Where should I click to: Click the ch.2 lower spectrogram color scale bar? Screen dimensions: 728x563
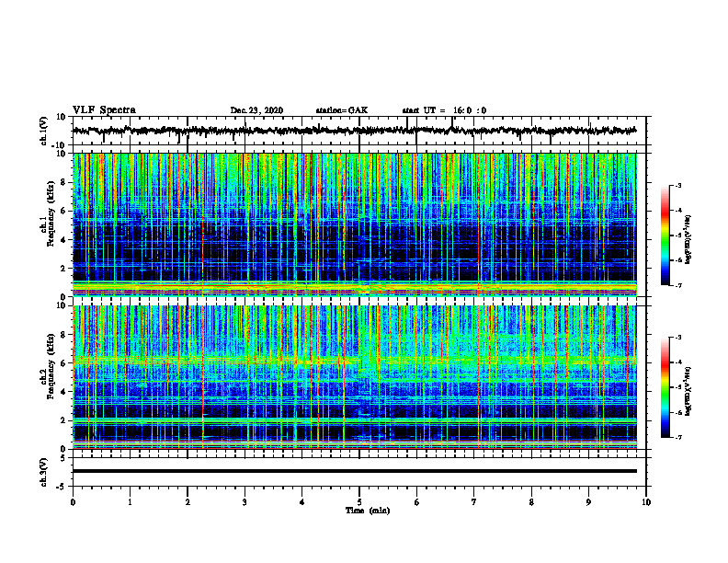pyautogui.click(x=665, y=387)
